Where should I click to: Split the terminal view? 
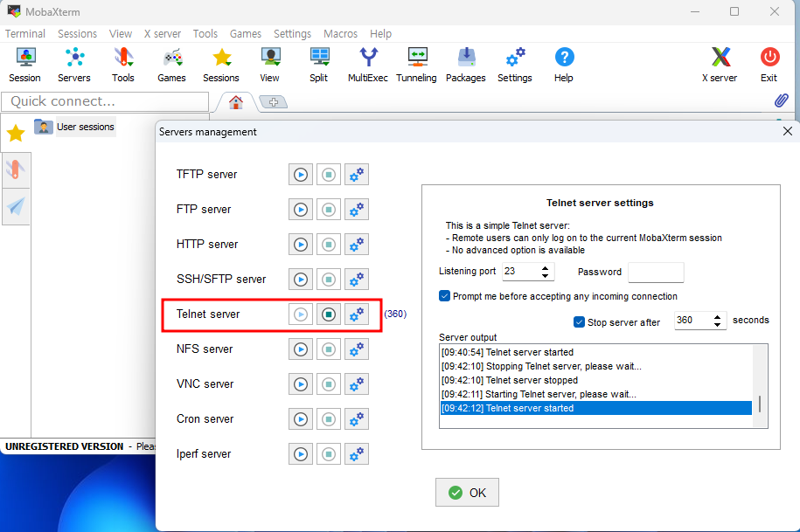point(318,64)
